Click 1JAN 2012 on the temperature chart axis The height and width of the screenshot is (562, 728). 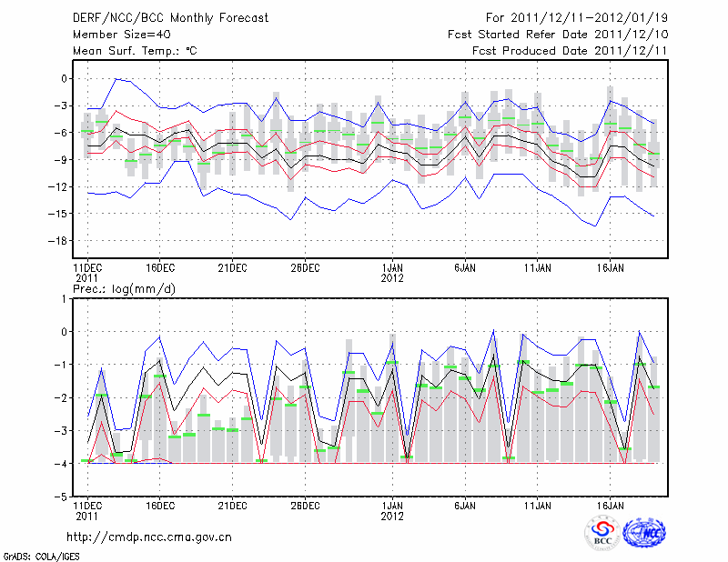click(392, 272)
